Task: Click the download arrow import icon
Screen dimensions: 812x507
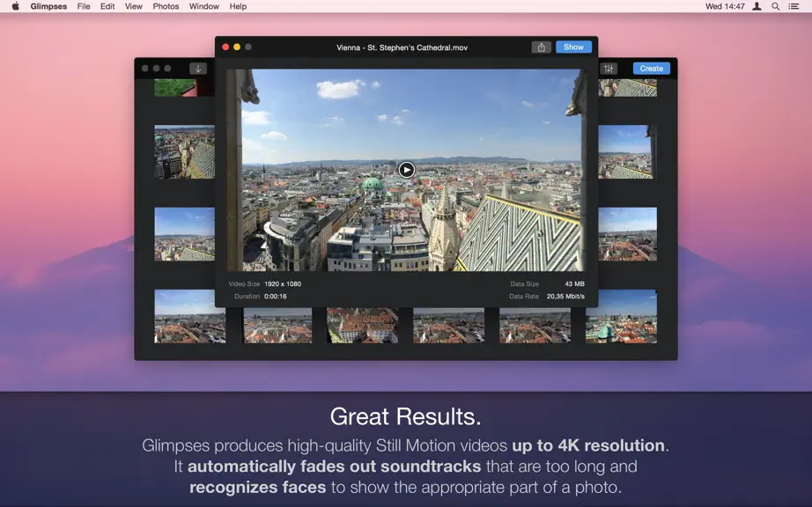Action: click(x=198, y=69)
